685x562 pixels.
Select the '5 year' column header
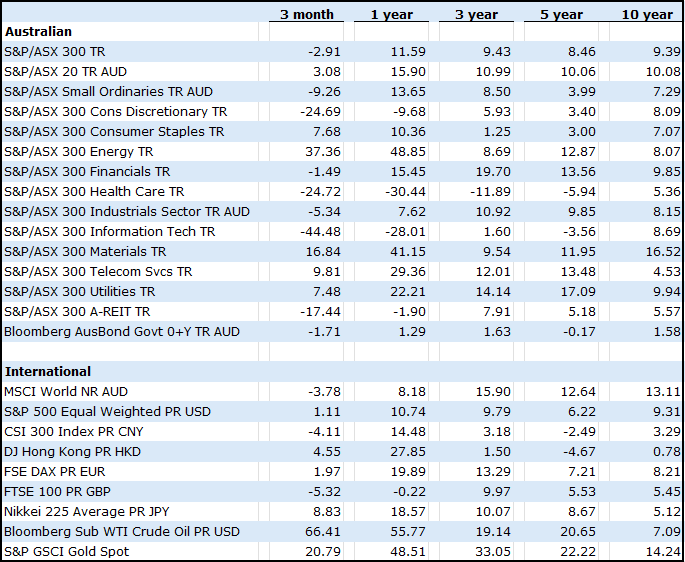point(561,14)
